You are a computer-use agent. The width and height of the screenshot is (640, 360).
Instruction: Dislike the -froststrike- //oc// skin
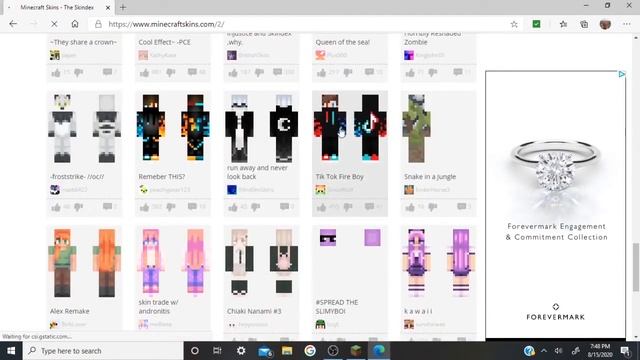pyautogui.click(x=78, y=207)
